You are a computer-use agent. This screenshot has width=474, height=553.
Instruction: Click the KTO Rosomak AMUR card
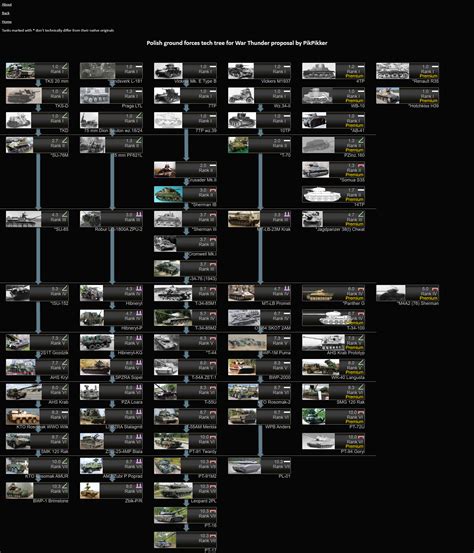37,466
